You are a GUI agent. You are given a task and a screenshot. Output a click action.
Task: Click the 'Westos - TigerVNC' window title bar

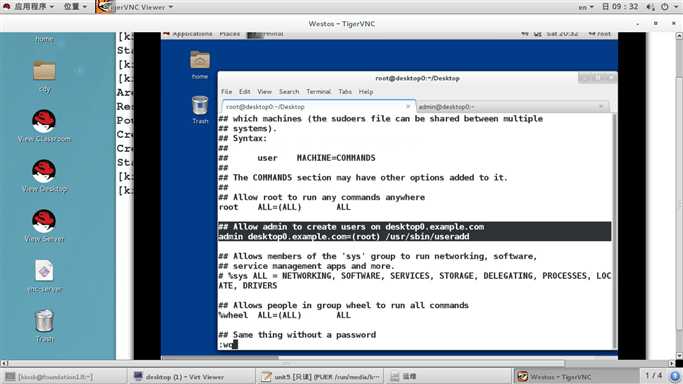point(342,24)
